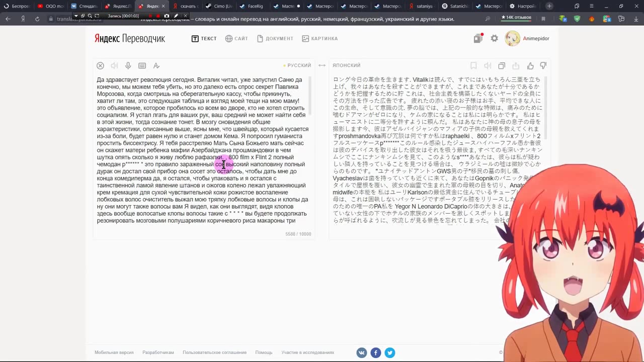Start voice input with the microphone icon
Viewport: 644px width, 362px height.
pyautogui.click(x=128, y=65)
